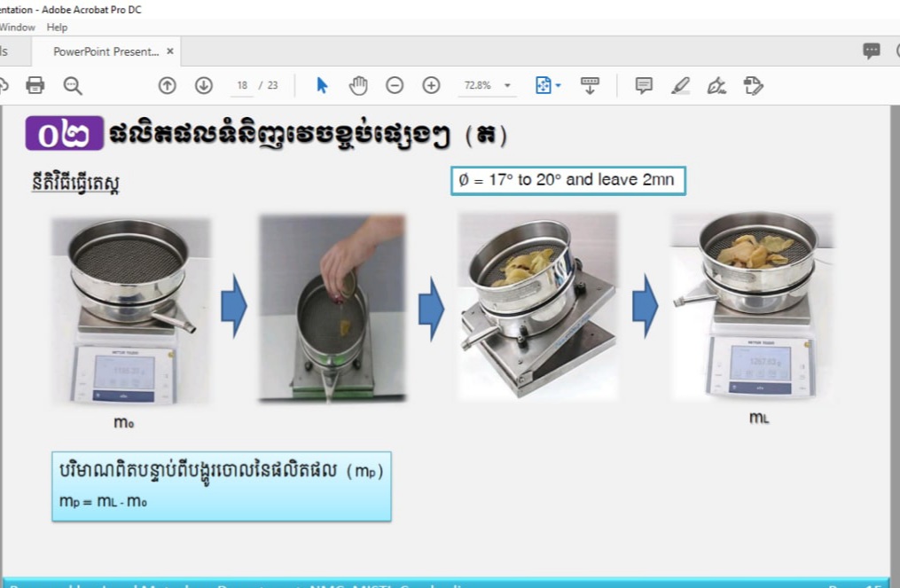Image resolution: width=900 pixels, height=588 pixels.
Task: Add a sticky note comment
Action: 644,85
